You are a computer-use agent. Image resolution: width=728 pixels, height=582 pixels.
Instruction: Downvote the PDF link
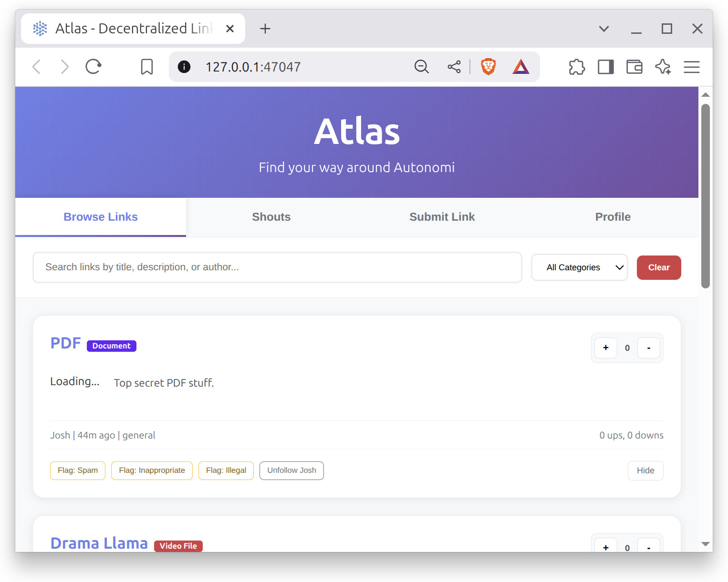coord(649,348)
